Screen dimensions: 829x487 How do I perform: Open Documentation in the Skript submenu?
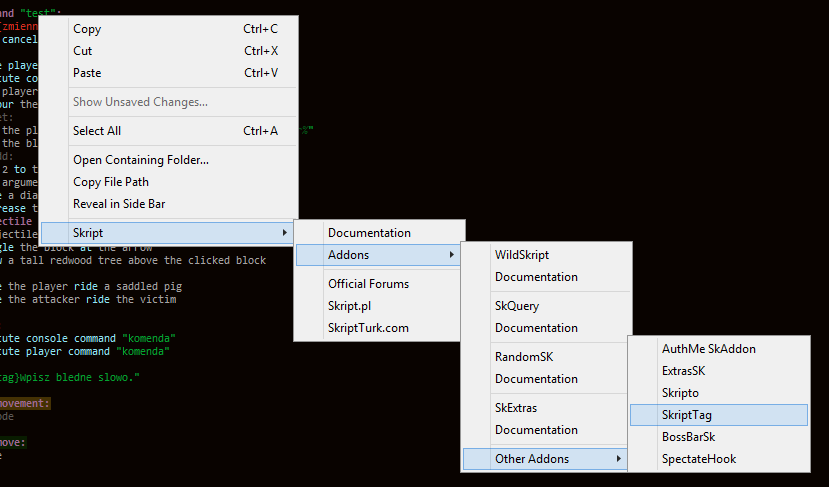379,233
